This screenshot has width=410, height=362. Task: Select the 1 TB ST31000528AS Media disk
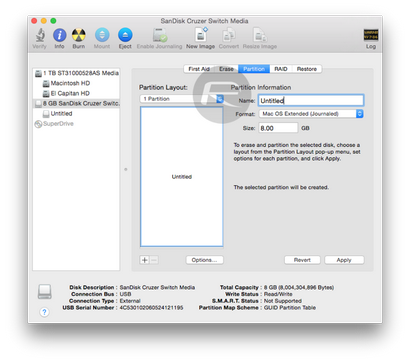(77, 73)
